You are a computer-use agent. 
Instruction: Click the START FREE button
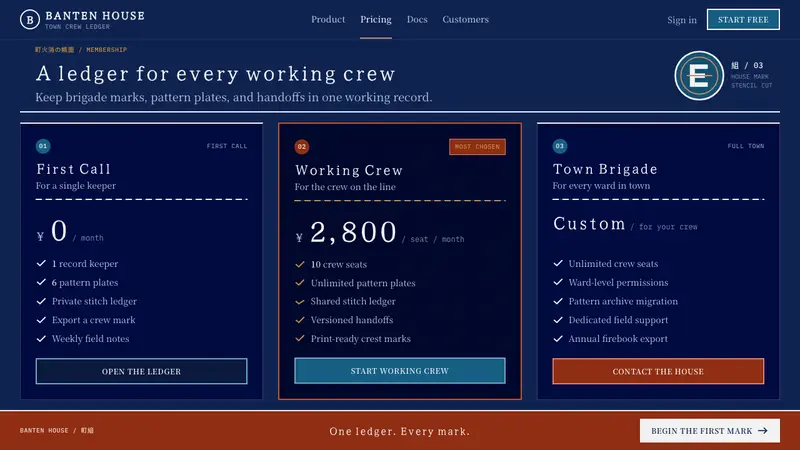click(743, 19)
